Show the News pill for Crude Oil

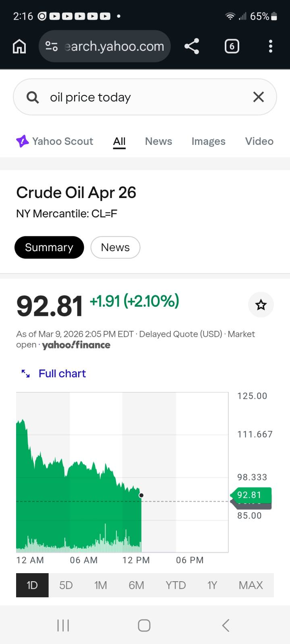tap(115, 247)
